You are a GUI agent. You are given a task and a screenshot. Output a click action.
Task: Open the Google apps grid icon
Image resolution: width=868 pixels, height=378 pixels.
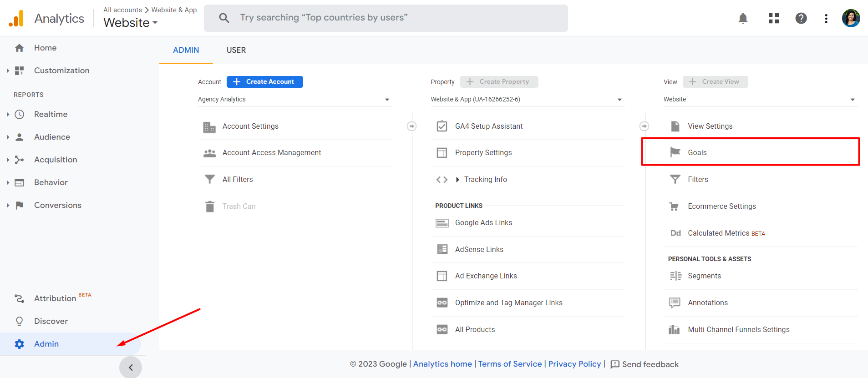pos(774,18)
